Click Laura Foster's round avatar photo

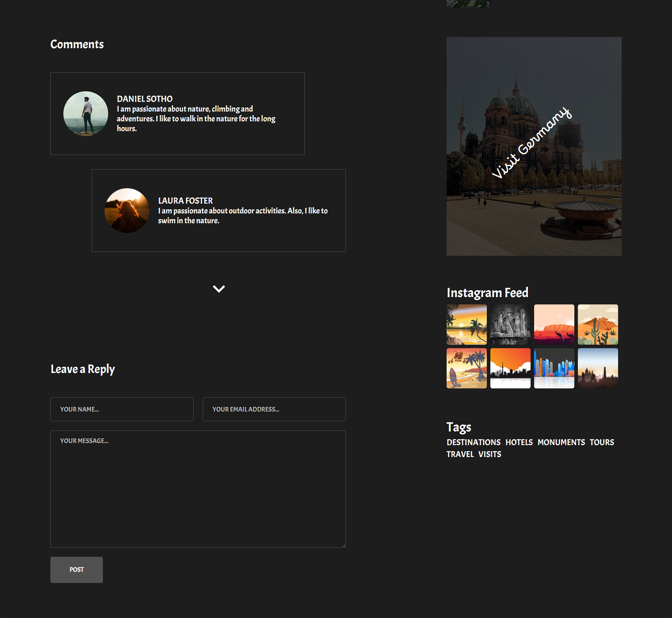click(127, 210)
